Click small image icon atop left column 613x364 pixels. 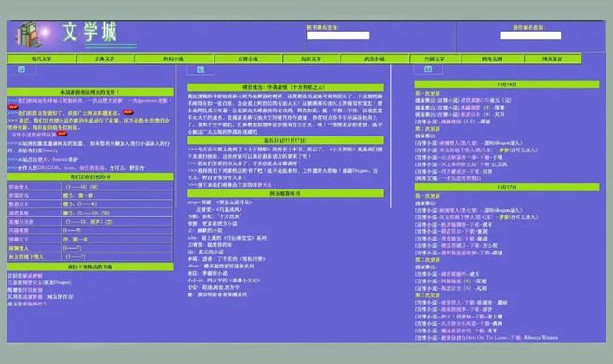coord(21,70)
